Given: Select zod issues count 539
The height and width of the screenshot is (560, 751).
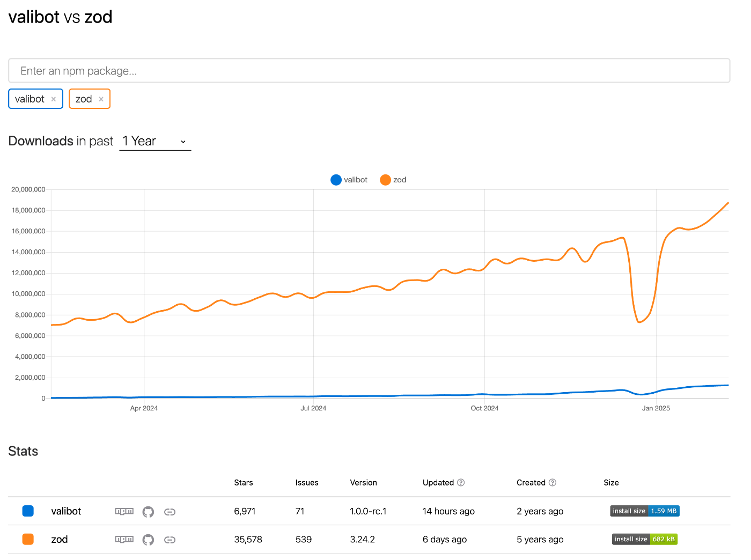Looking at the screenshot, I should pos(304,539).
